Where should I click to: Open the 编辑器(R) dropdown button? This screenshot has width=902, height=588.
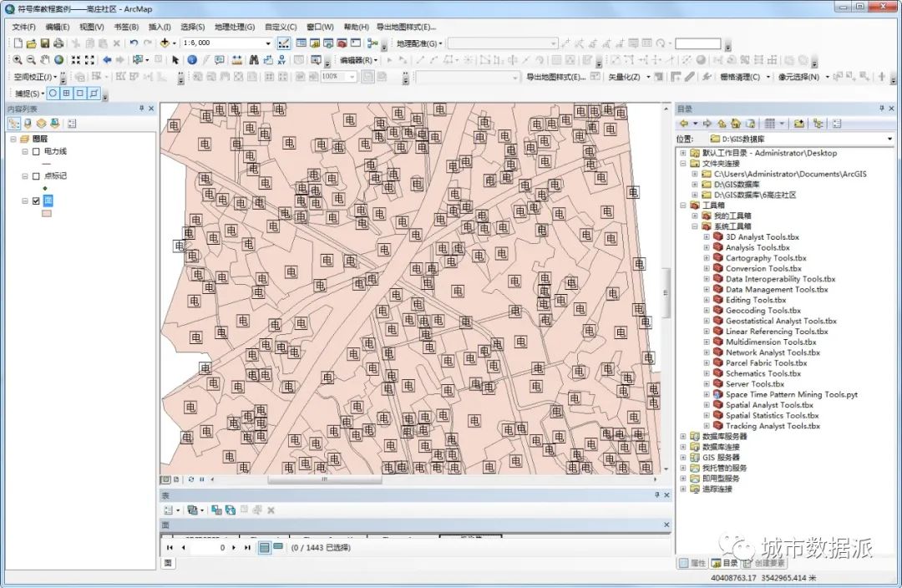(x=358, y=60)
